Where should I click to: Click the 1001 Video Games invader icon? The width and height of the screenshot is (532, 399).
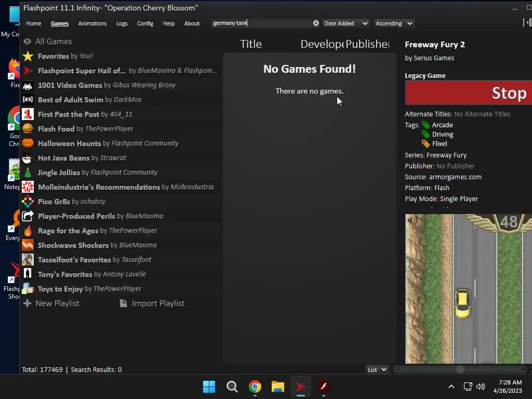[x=28, y=85]
